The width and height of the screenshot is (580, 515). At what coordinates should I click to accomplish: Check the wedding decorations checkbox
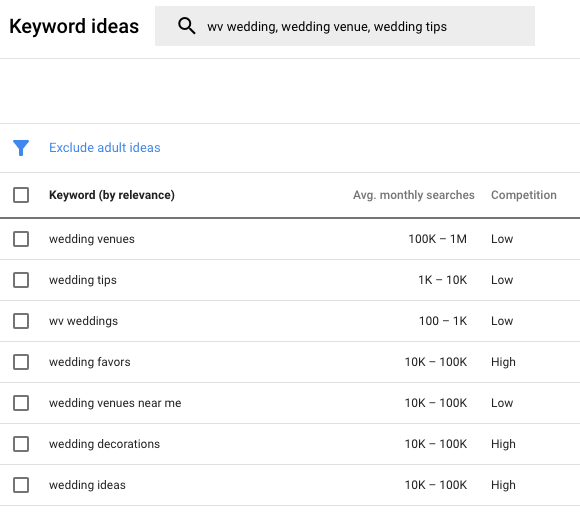21,444
